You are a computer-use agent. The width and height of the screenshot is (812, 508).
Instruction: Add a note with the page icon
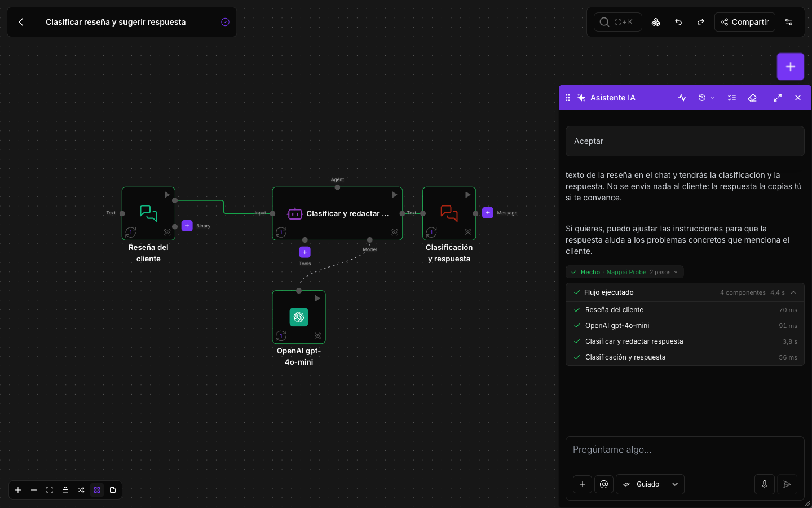113,490
